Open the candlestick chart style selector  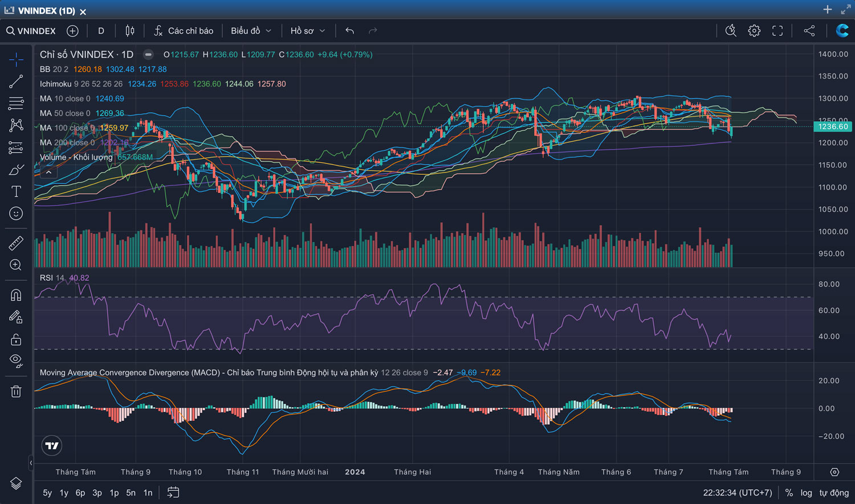[130, 31]
